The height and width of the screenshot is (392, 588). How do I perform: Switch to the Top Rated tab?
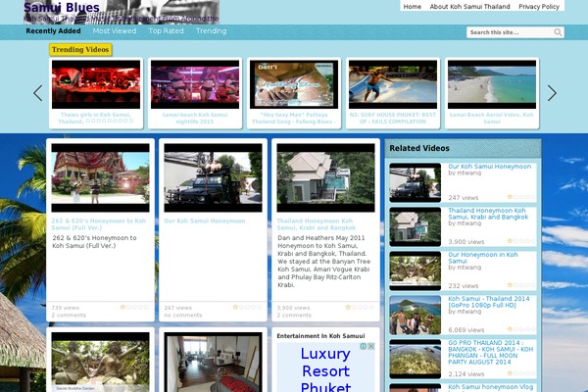point(167,31)
